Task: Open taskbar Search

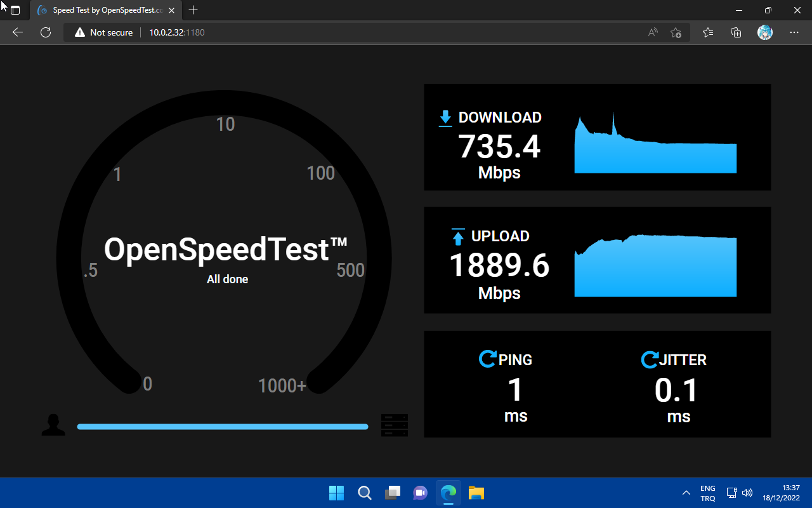Action: (x=364, y=493)
